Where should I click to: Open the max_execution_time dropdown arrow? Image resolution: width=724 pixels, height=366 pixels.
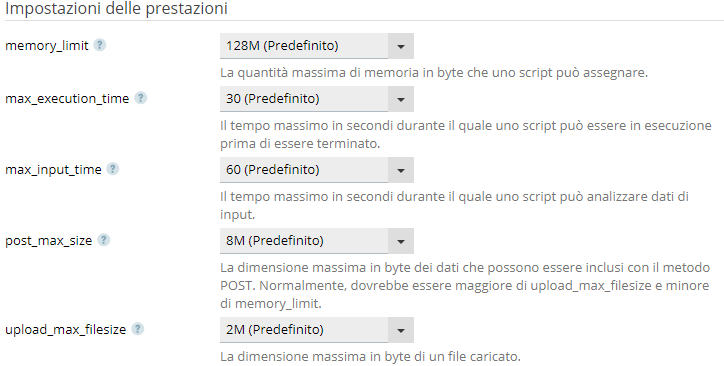[x=401, y=99]
